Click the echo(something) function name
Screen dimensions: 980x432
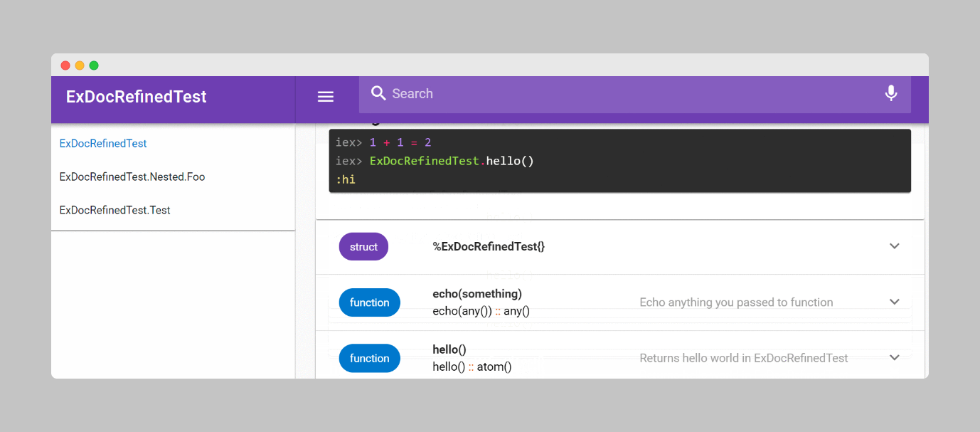[477, 293]
